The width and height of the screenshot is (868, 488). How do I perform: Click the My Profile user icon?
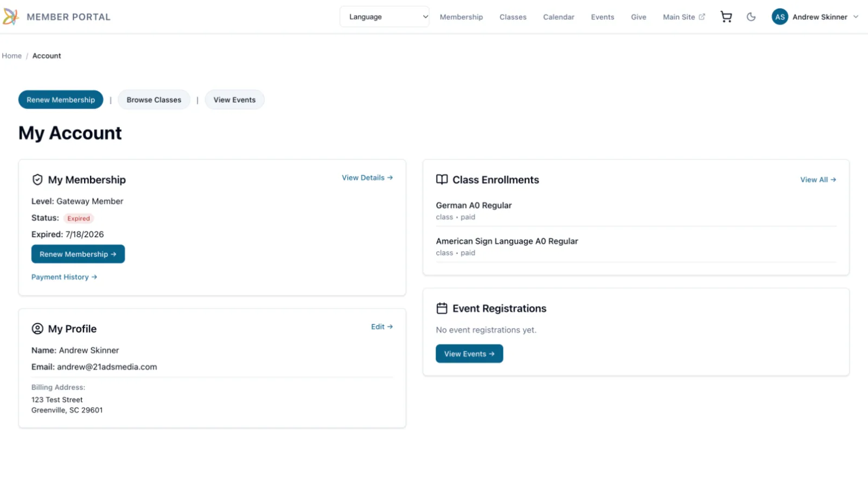[37, 329]
